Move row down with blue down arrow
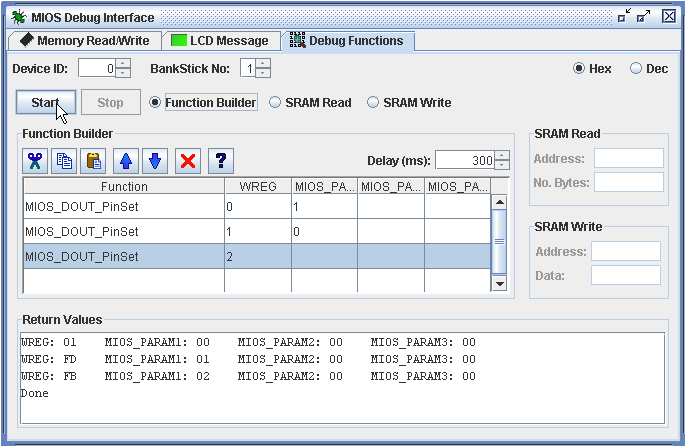 (155, 161)
